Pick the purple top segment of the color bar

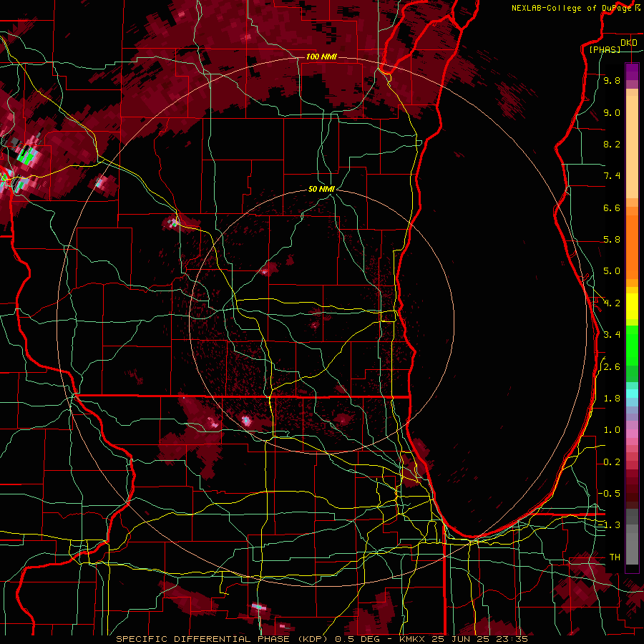pos(632,72)
